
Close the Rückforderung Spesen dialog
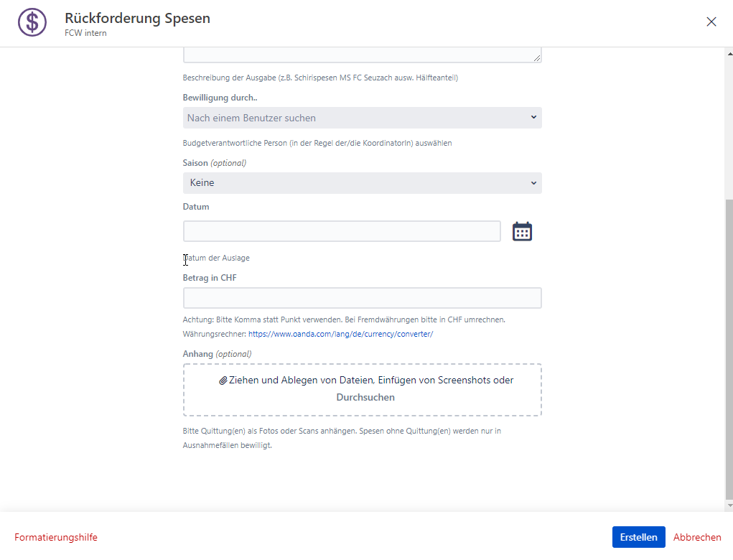pos(711,22)
